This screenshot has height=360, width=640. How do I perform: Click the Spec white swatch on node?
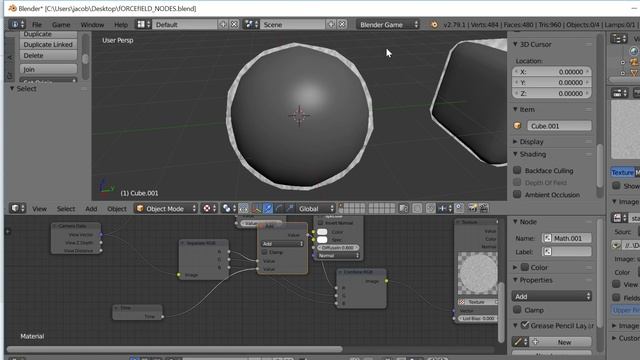pyautogui.click(x=322, y=240)
